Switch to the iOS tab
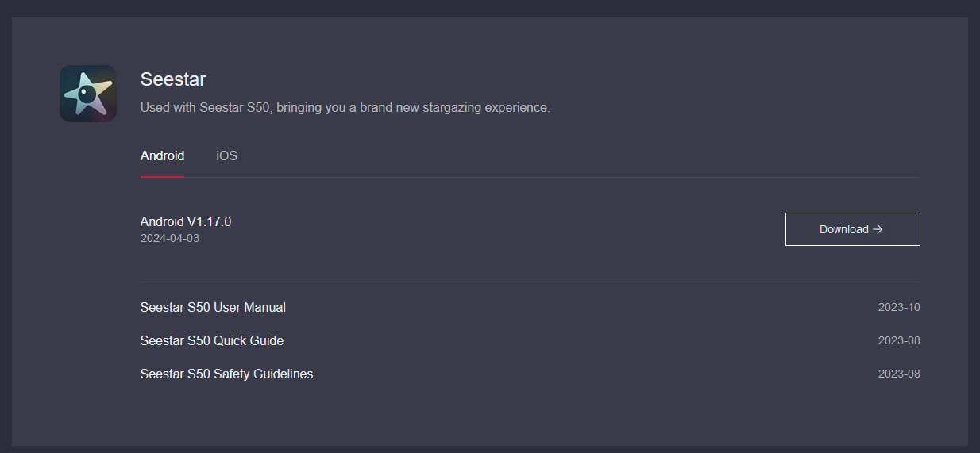Screen dimensions: 980x453 pyautogui.click(x=226, y=155)
